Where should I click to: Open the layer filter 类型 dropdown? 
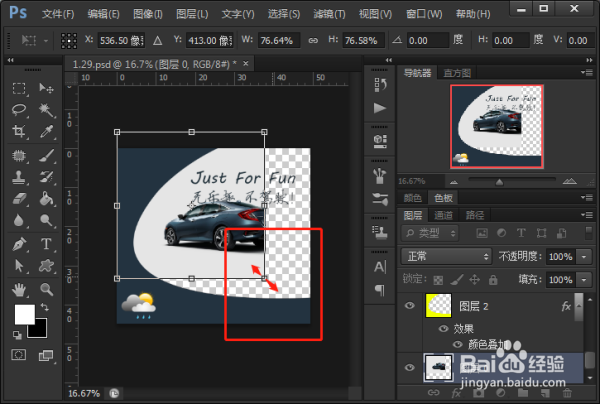(x=429, y=233)
